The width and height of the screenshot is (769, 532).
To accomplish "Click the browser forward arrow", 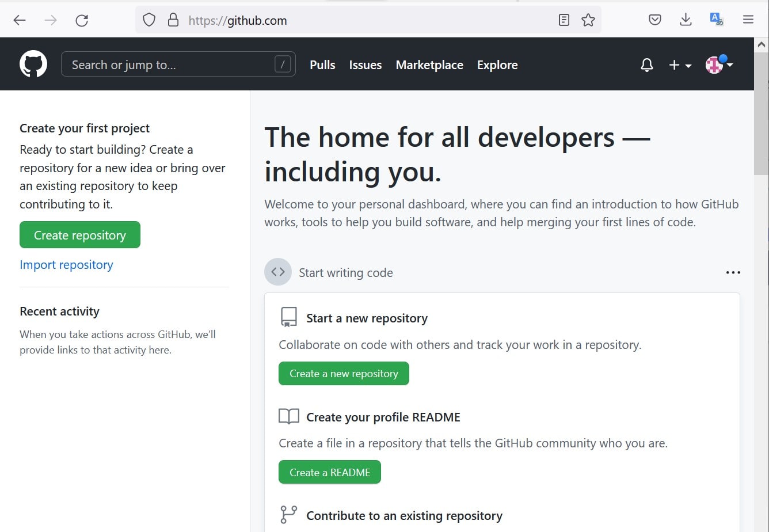I will pyautogui.click(x=51, y=21).
